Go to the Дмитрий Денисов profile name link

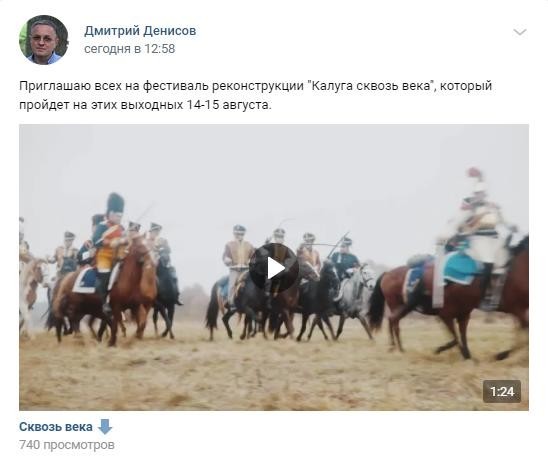tap(140, 31)
